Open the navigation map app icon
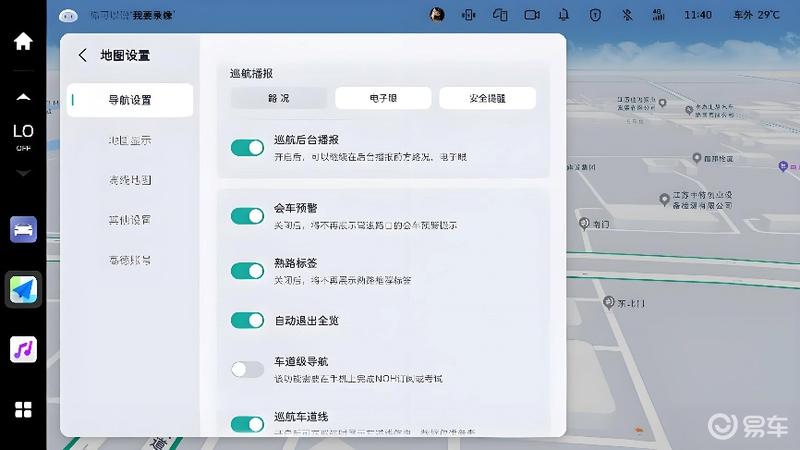800x450 pixels. 23,289
